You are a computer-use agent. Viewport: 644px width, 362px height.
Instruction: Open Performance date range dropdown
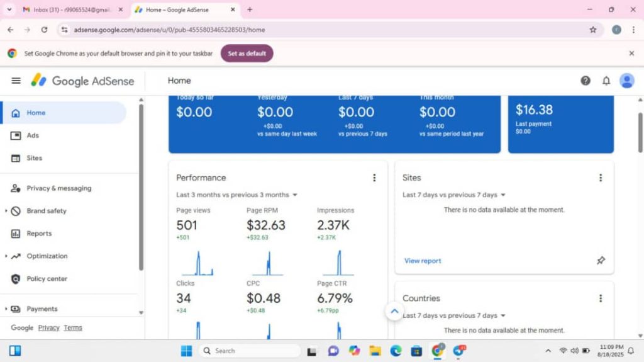[x=236, y=195]
